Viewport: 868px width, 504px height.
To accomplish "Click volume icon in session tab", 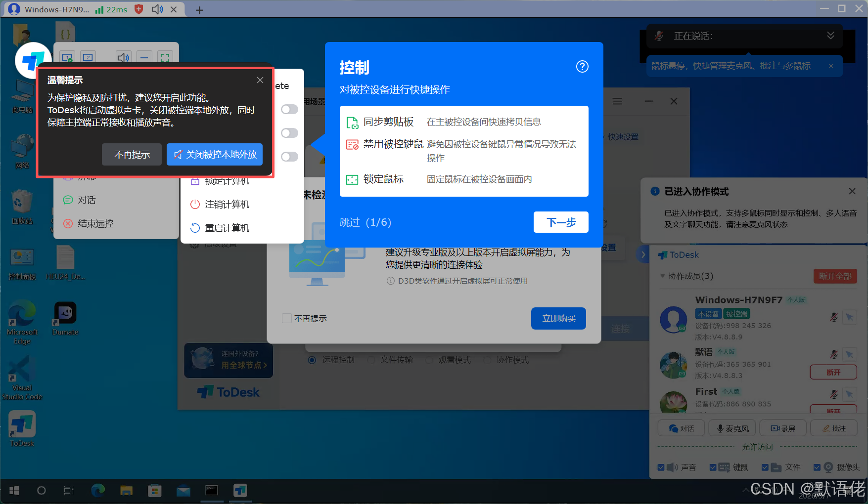I will tap(157, 9).
